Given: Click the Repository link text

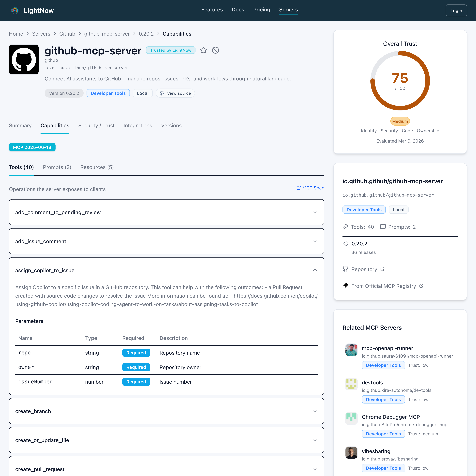Looking at the screenshot, I should click(364, 269).
